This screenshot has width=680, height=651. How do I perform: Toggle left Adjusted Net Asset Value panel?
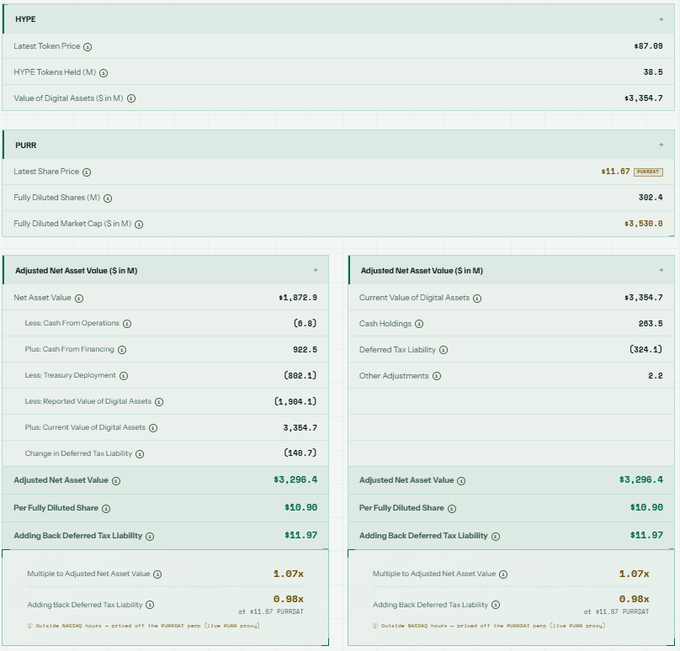[x=316, y=270]
